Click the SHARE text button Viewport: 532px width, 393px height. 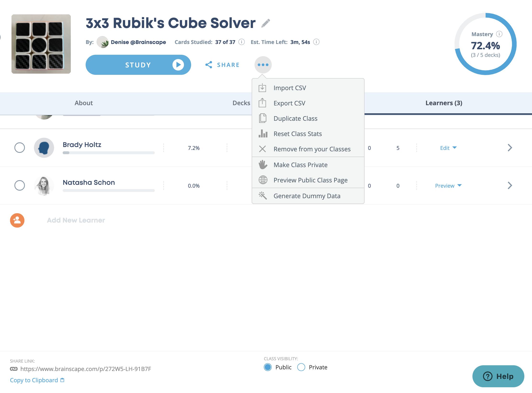click(x=228, y=65)
